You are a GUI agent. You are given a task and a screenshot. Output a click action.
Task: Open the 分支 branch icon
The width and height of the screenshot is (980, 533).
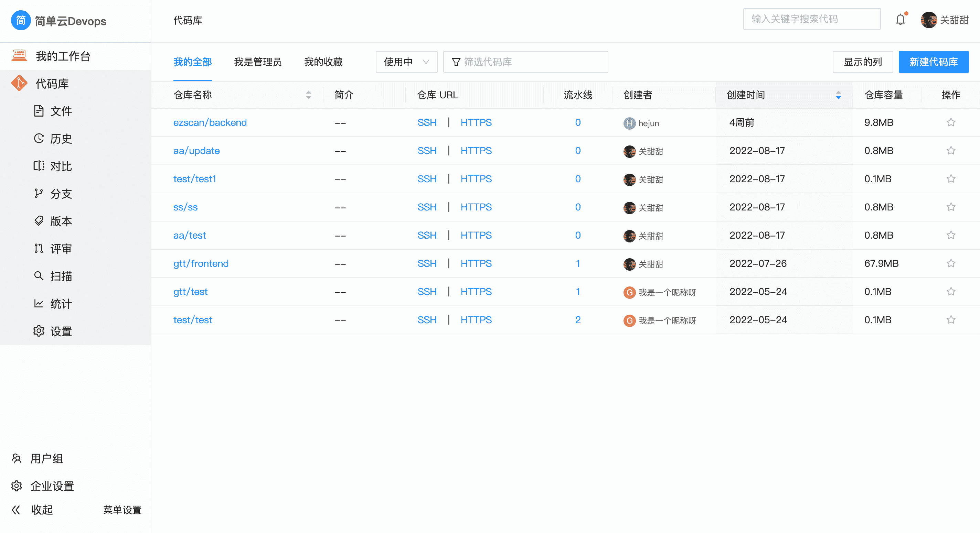click(x=39, y=194)
